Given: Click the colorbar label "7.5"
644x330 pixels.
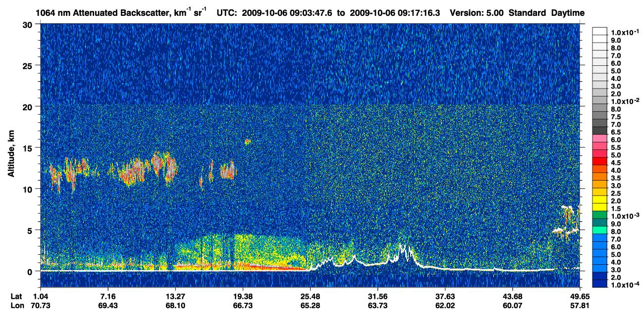Looking at the screenshot, I should coord(616,117).
